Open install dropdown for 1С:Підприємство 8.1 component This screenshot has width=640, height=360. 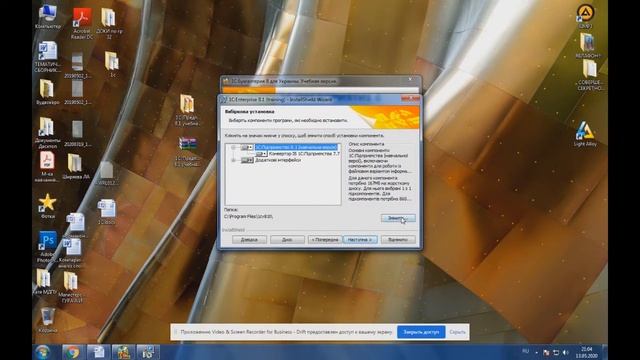coord(247,147)
